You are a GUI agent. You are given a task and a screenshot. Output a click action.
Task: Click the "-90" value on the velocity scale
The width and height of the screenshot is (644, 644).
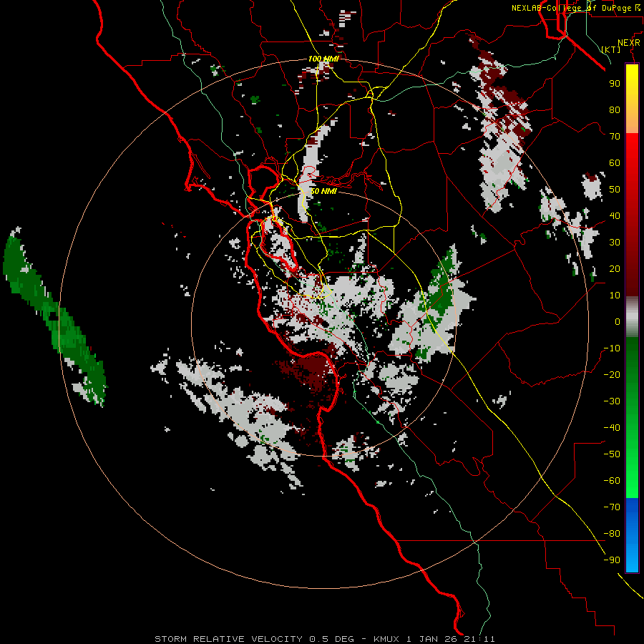(x=612, y=560)
